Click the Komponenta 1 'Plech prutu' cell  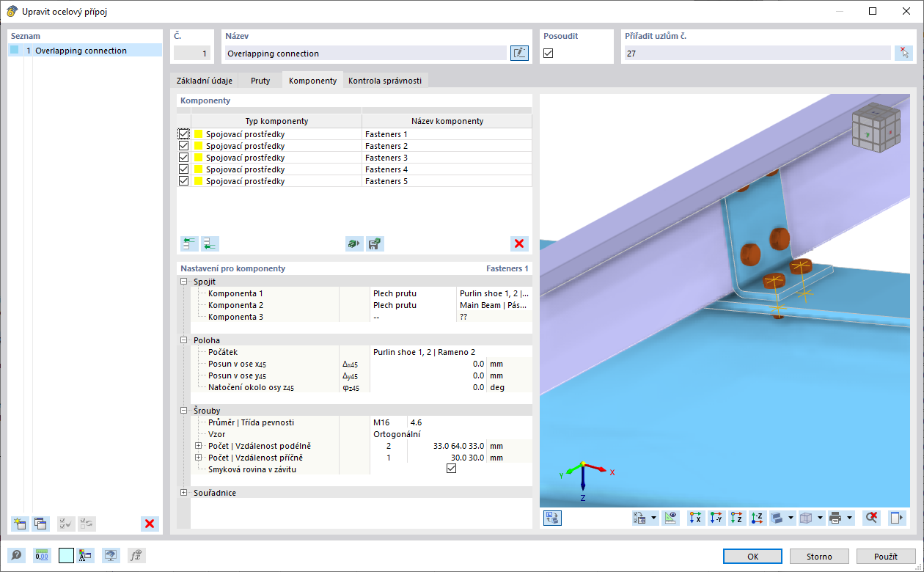[x=413, y=293]
